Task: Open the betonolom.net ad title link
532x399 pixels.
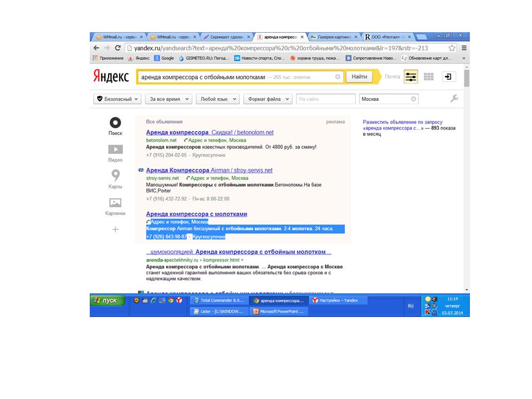Action: pos(209,132)
